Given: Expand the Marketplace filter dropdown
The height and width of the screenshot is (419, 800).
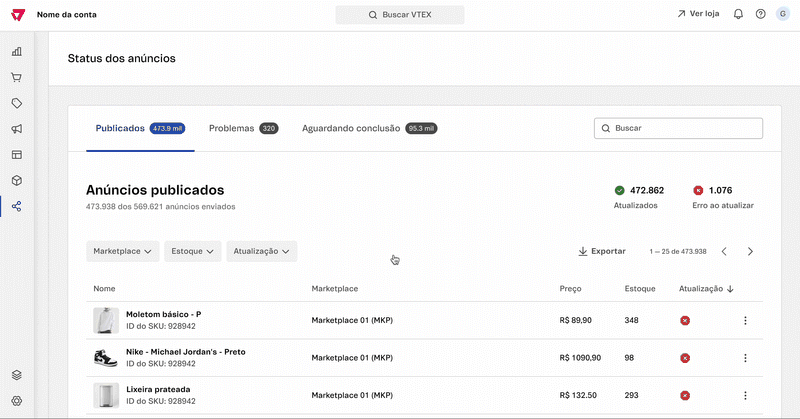Looking at the screenshot, I should [122, 251].
